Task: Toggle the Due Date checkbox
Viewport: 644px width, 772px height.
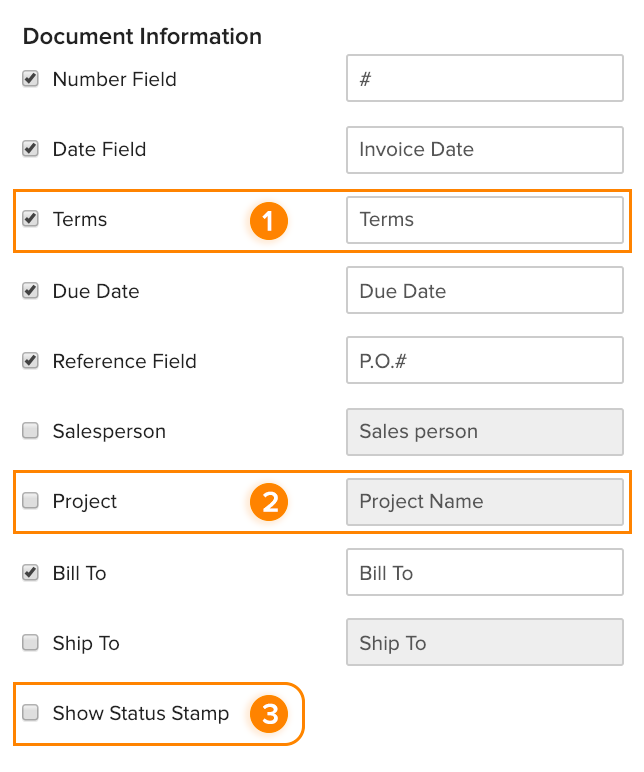Action: (31, 291)
